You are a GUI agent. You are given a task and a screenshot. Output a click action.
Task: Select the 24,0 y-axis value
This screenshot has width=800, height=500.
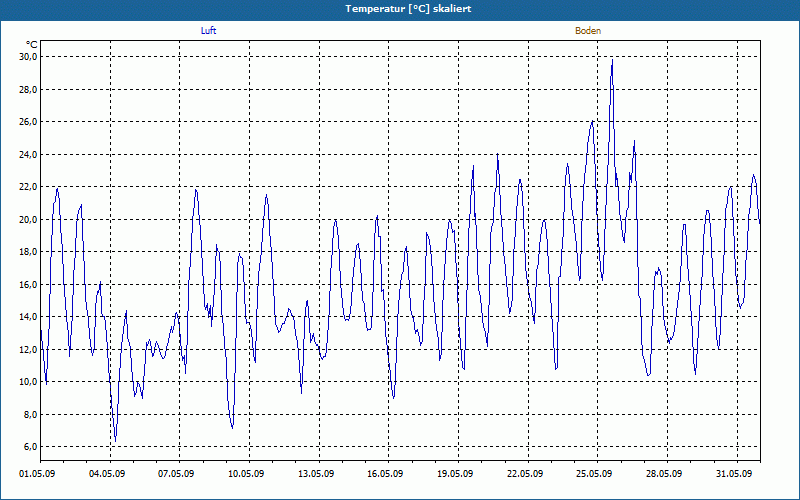pos(29,154)
